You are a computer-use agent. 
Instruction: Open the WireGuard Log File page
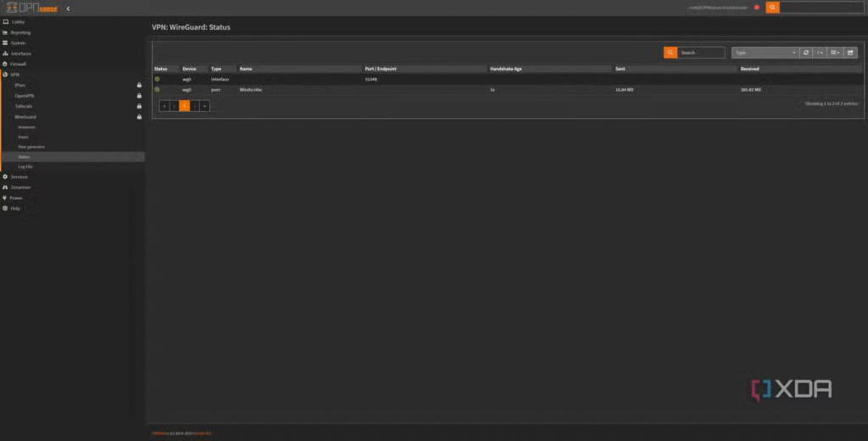click(25, 166)
